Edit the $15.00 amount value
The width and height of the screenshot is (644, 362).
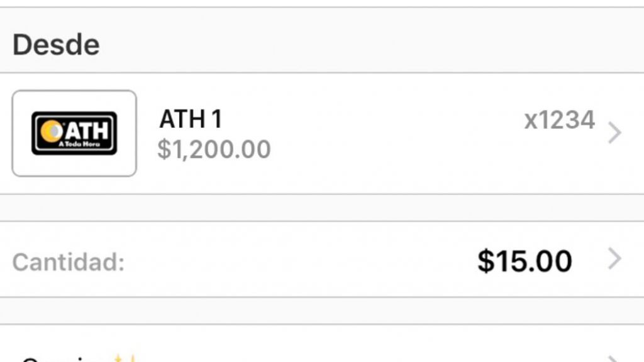tap(525, 261)
